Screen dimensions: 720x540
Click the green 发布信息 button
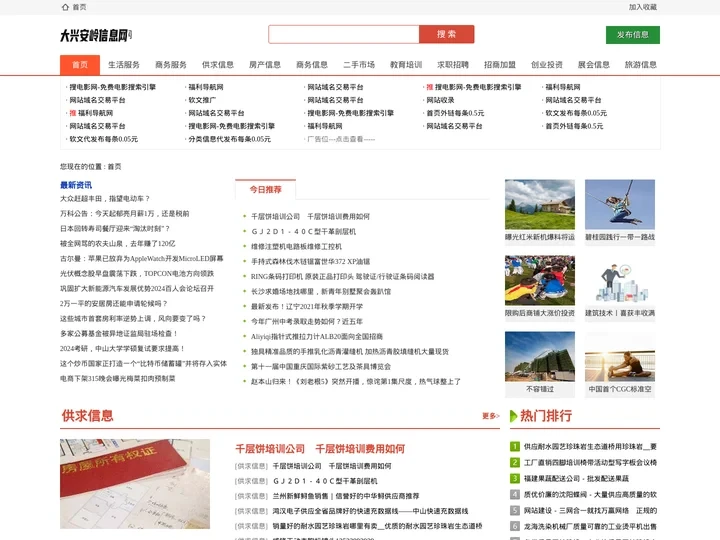pos(633,35)
